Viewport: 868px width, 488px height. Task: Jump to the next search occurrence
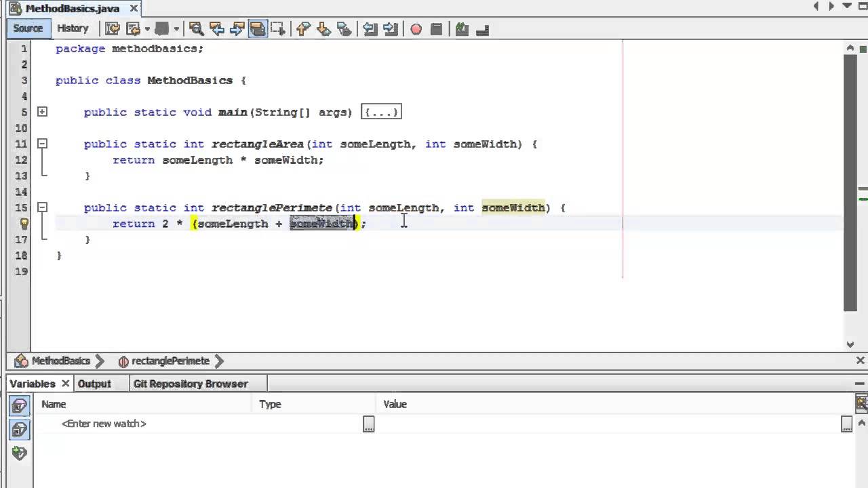pos(237,29)
